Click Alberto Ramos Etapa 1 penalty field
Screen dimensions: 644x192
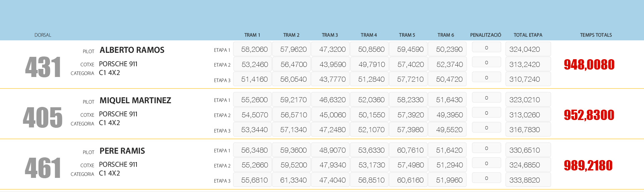[486, 48]
